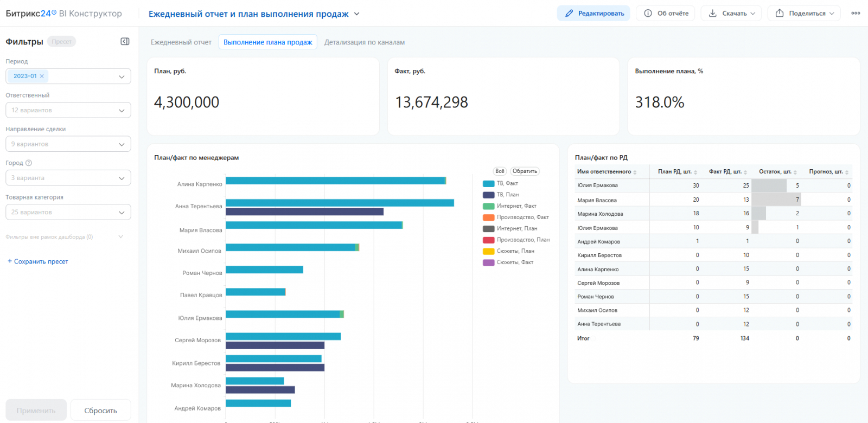This screenshot has height=423, width=868.
Task: Toggle Интернет, Факт legend series
Action: pyautogui.click(x=509, y=206)
